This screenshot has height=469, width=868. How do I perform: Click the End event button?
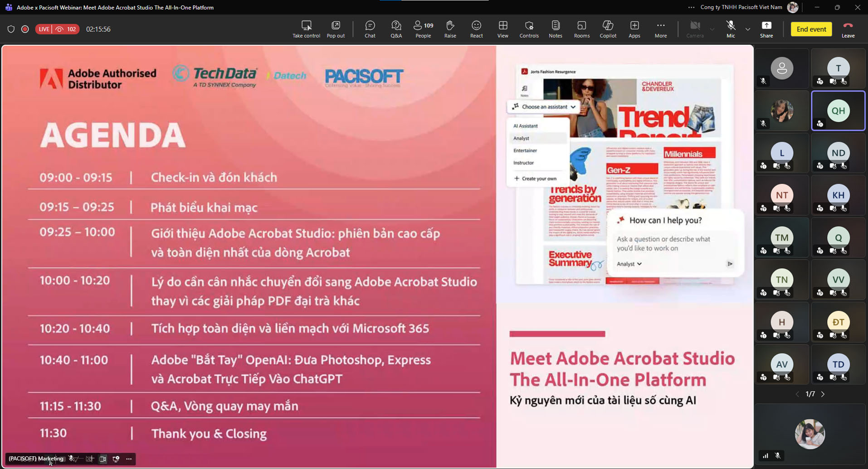[811, 29]
